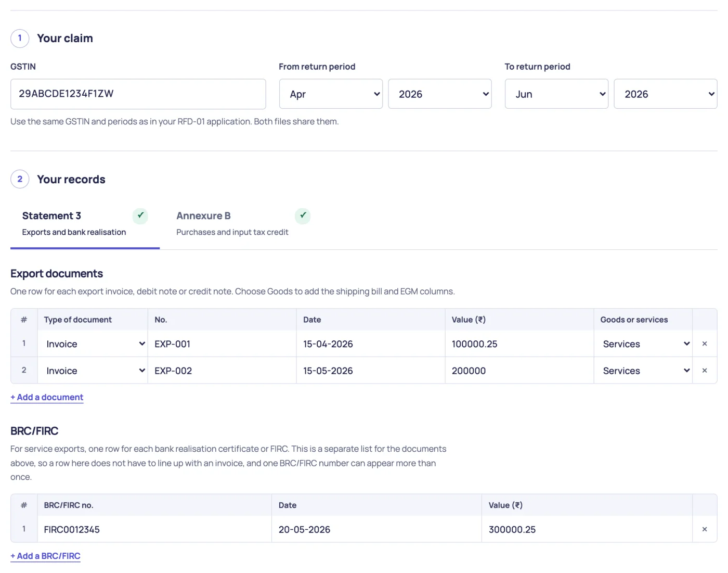This screenshot has height=573, width=728.
Task: Edit the BRC/FIRC number FIRC0012345
Action: [154, 529]
